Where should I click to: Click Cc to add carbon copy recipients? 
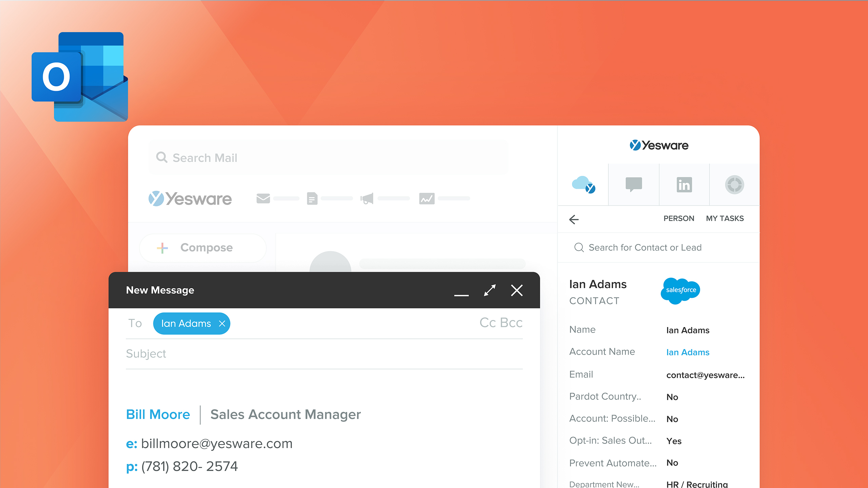488,323
